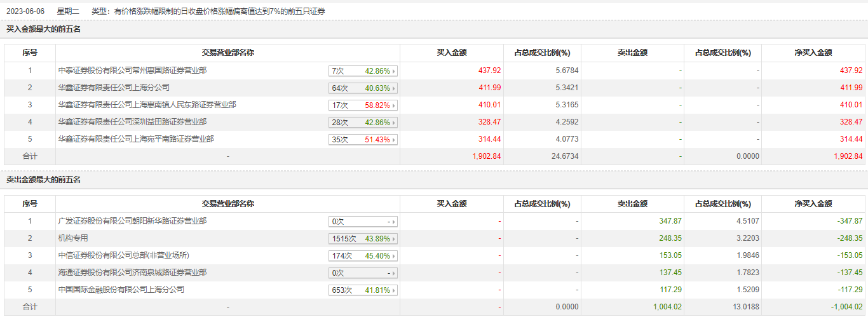Screen dimensions: 868x317
Task: Click 买入金额 header in top table
Action: (452, 53)
